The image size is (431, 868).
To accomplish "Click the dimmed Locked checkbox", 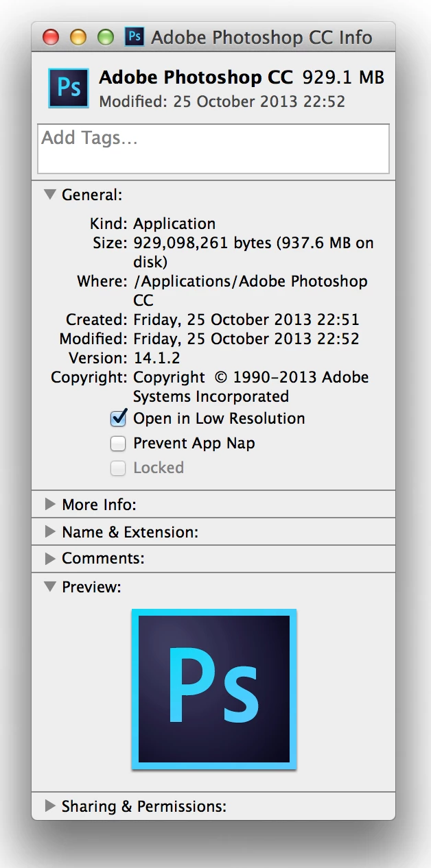I will pyautogui.click(x=119, y=468).
